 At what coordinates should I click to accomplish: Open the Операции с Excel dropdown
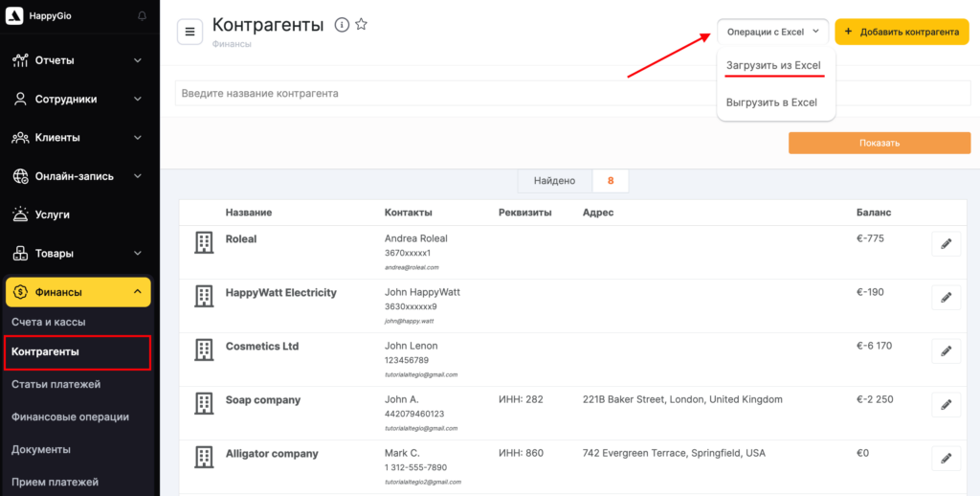(772, 32)
